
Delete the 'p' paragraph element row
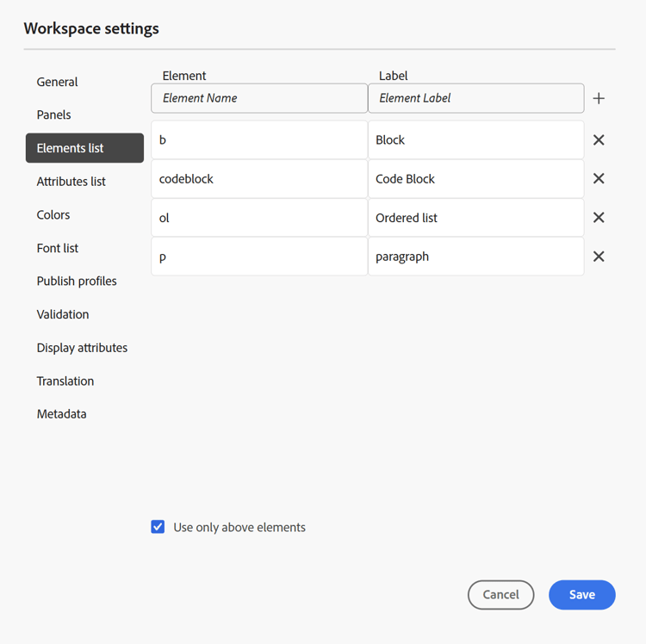pyautogui.click(x=599, y=257)
